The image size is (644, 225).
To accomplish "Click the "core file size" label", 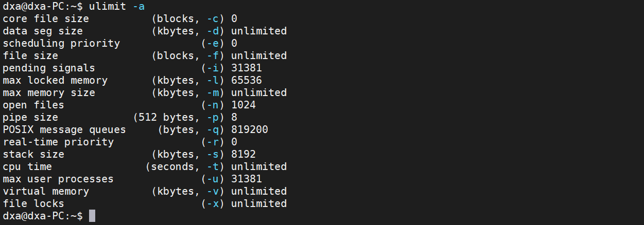I will coord(46,18).
